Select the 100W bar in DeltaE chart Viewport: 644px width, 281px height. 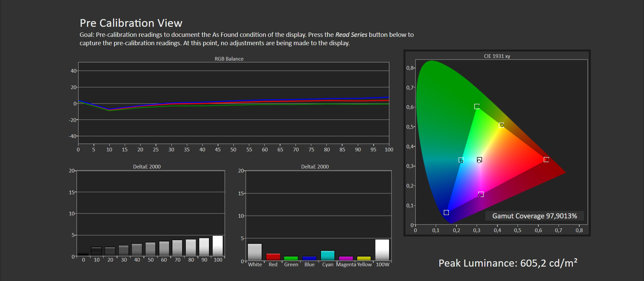coord(382,250)
